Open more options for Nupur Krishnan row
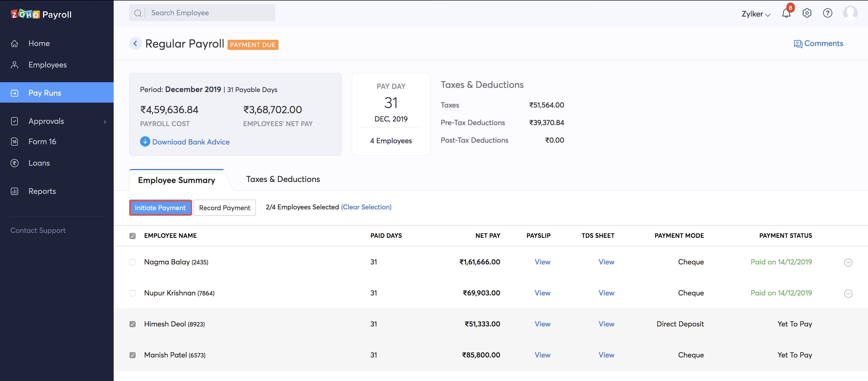This screenshot has width=868, height=381. (x=848, y=293)
